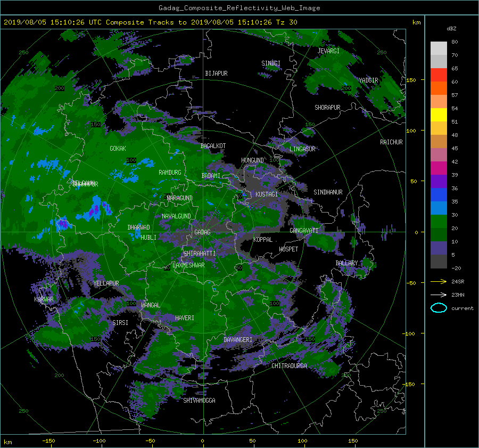This screenshot has width=479, height=448.
Task: Click the YADGIR city label
Action: (368, 80)
